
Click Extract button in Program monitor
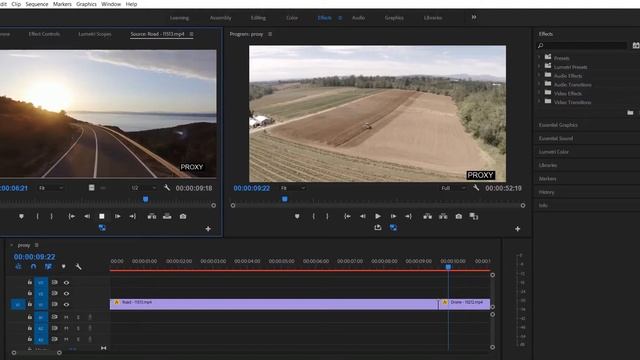click(443, 216)
